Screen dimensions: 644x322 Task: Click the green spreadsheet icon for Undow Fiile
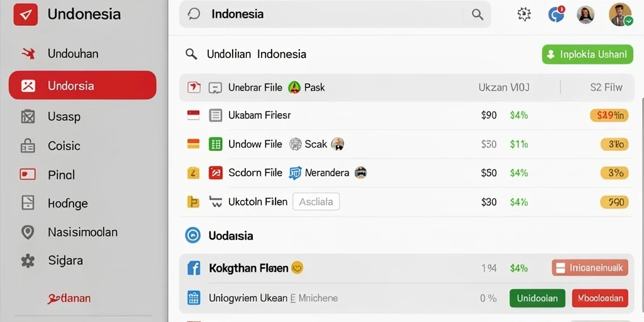pyautogui.click(x=216, y=144)
